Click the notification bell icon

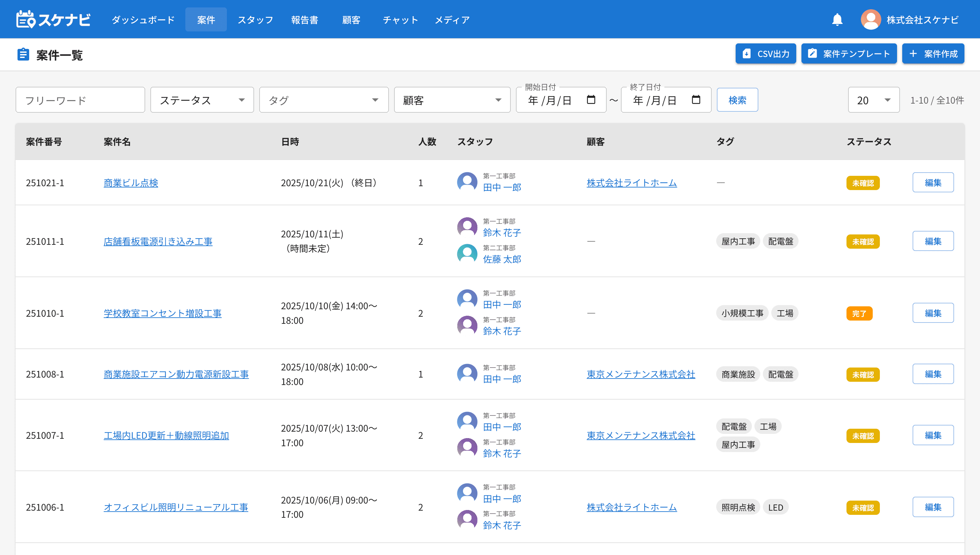coord(837,19)
